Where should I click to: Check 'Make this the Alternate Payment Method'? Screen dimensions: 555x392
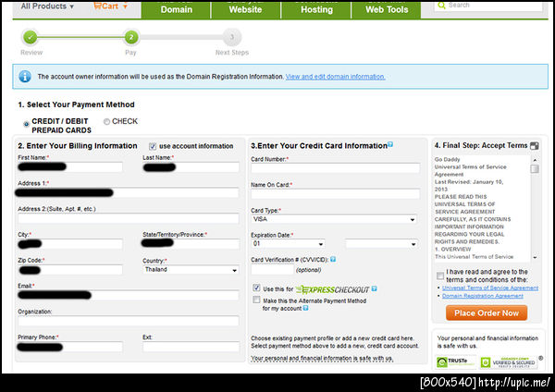click(x=256, y=300)
